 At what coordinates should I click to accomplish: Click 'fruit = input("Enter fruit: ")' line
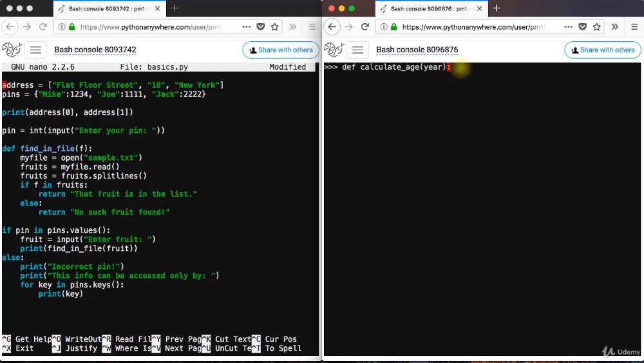click(88, 239)
